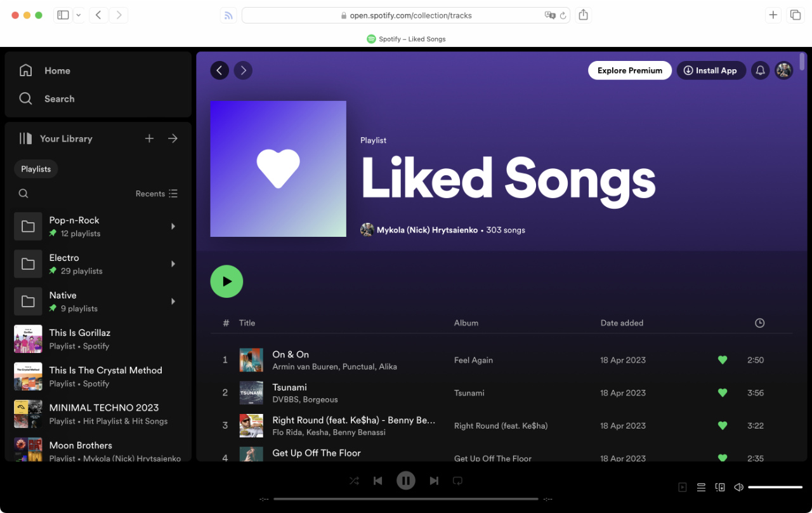Toggle shuffle playback

(x=354, y=481)
